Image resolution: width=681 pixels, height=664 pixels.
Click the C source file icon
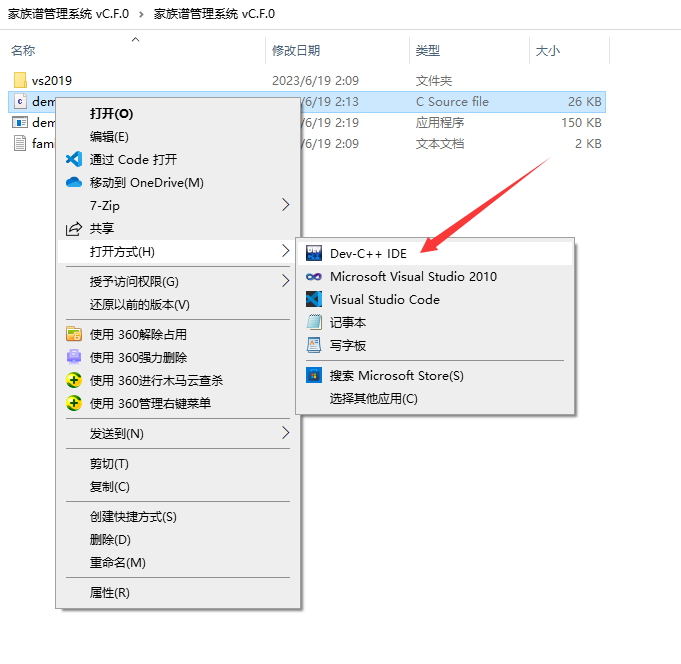pyautogui.click(x=20, y=102)
